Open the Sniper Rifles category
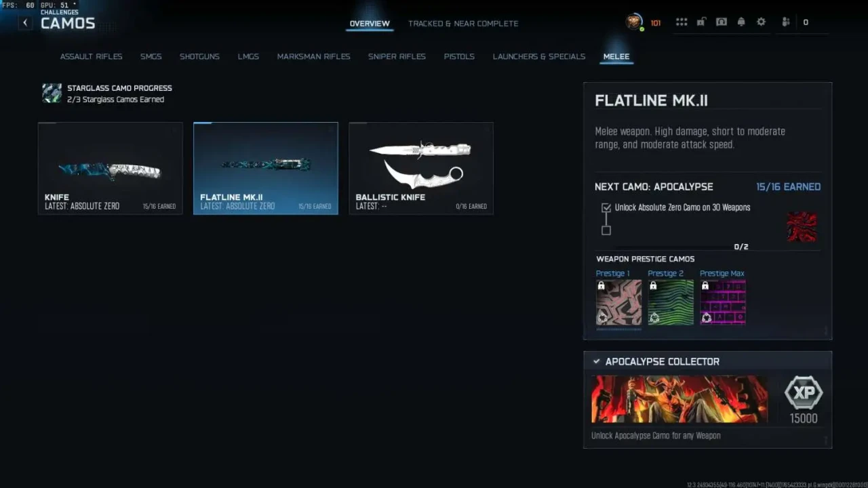 tap(397, 56)
